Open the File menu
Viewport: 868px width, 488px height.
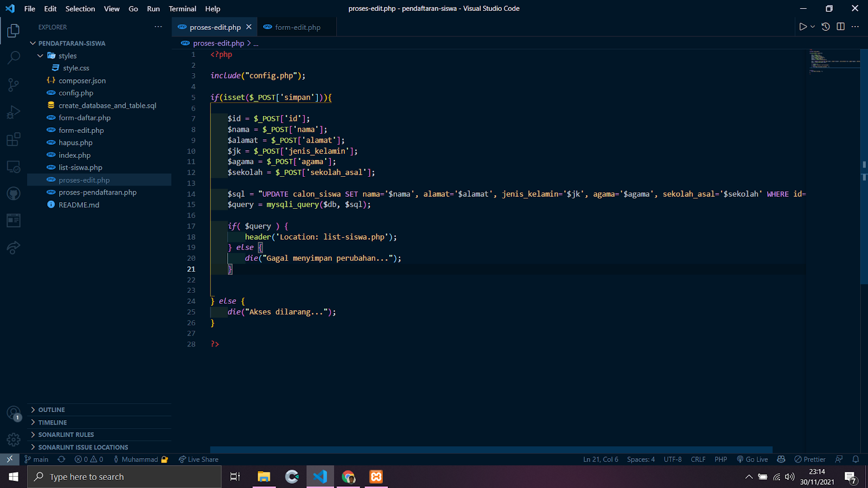(30, 9)
